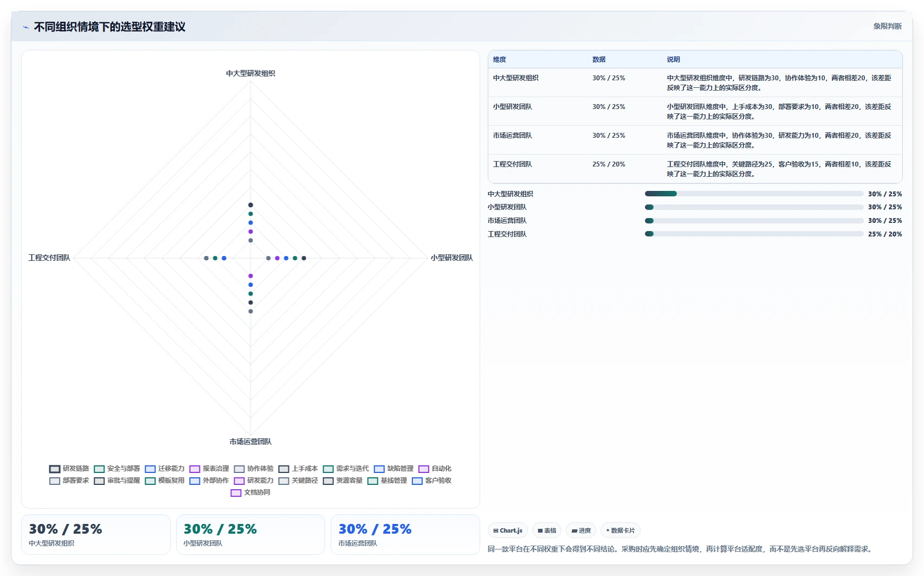This screenshot has width=924, height=576.
Task: Click the 象限判断 label in header
Action: click(x=887, y=26)
